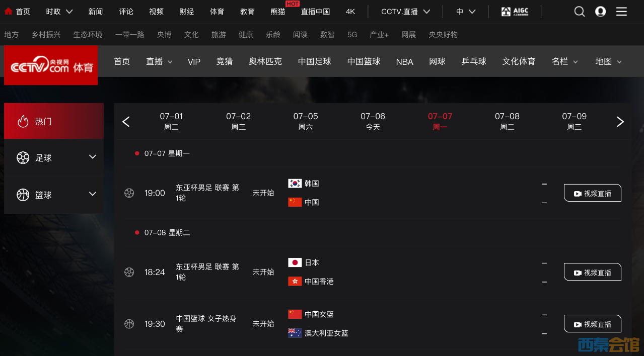Click the red home icon 首页
644x356 pixels.
pos(9,12)
